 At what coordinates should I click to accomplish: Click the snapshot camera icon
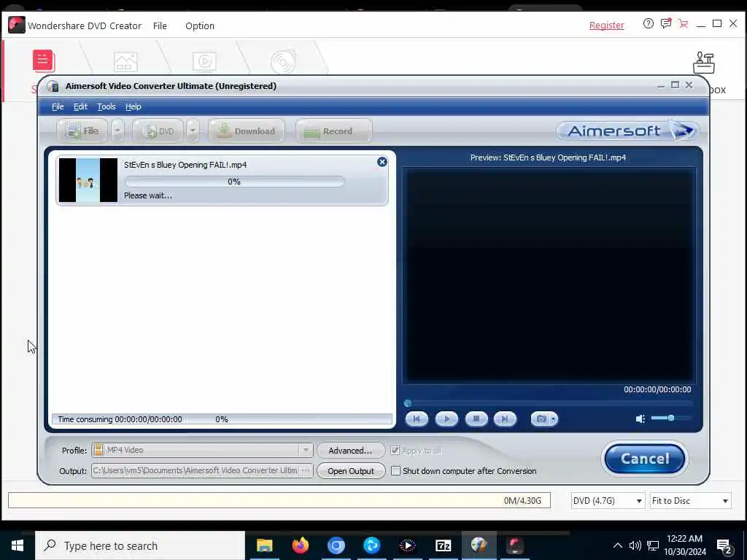coord(541,419)
